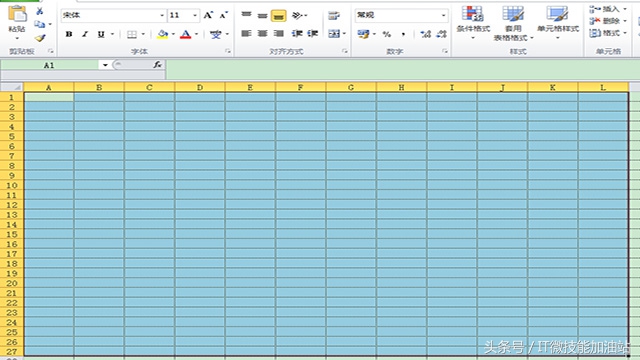Select row 20 header
Screen dimensions: 640x360
click(x=12, y=283)
